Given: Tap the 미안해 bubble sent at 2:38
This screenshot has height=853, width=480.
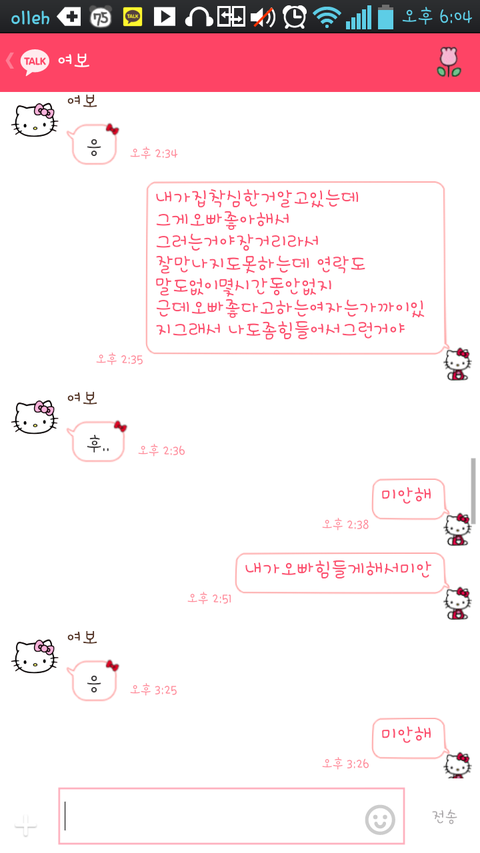Looking at the screenshot, I should click(x=408, y=498).
